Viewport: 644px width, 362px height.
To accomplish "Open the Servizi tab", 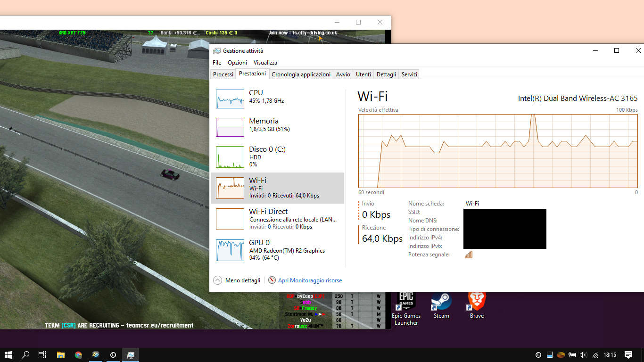I will pyautogui.click(x=409, y=74).
